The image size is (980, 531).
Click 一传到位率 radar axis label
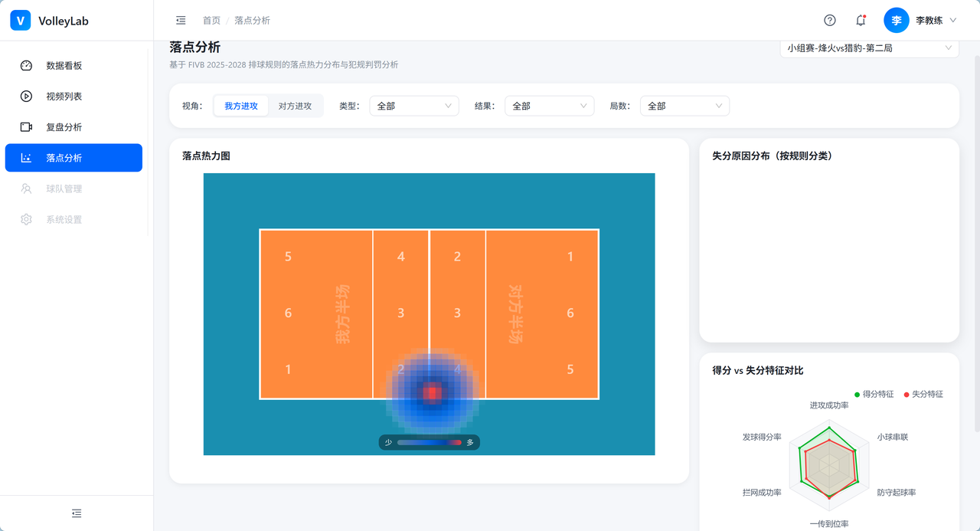pos(829,524)
